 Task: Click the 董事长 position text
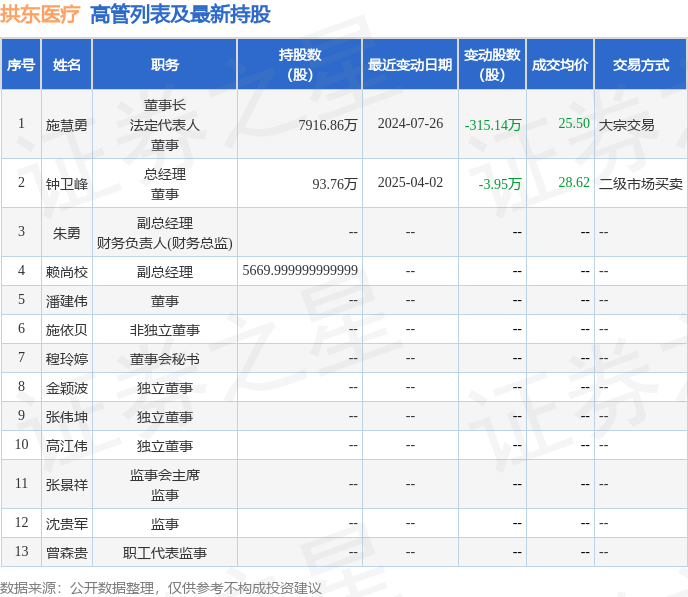coord(165,105)
